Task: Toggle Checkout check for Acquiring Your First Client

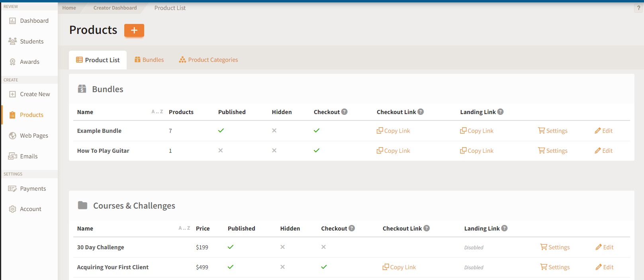Action: pos(324,267)
